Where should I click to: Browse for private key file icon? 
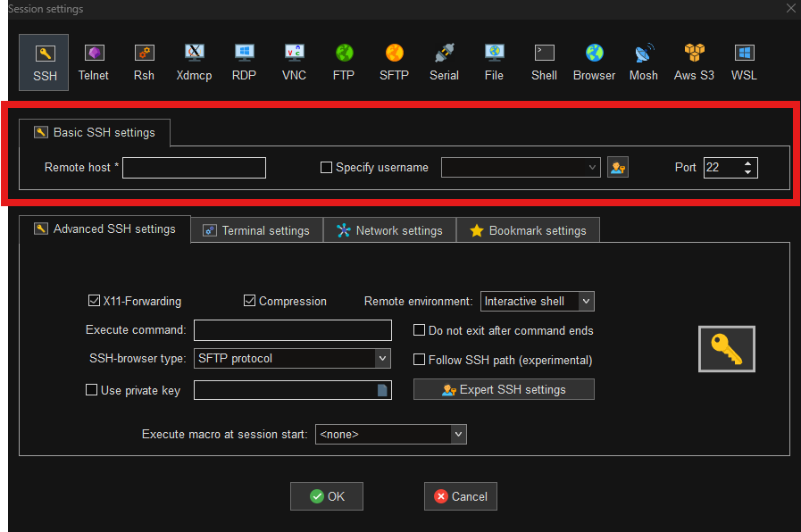[382, 391]
